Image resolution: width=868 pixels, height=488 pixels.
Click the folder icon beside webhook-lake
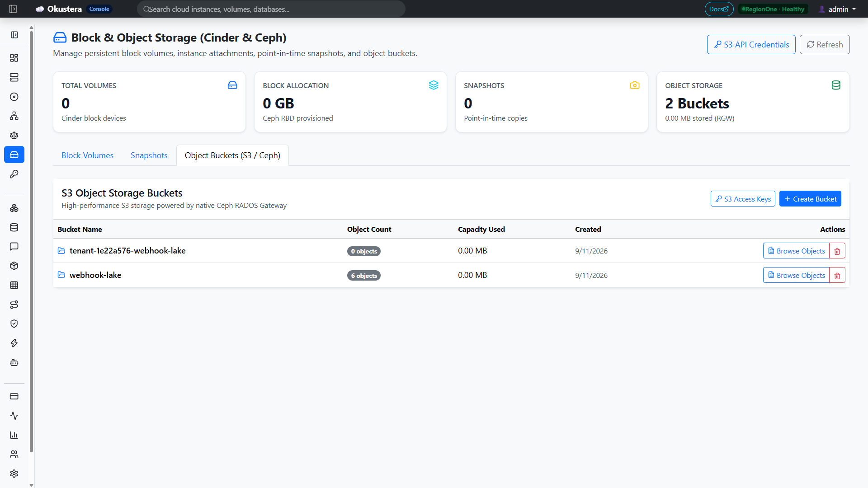click(61, 275)
